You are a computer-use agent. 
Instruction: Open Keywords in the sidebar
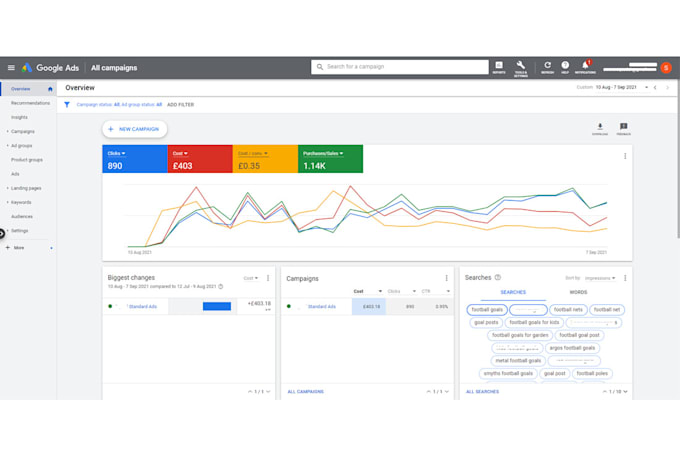[21, 202]
